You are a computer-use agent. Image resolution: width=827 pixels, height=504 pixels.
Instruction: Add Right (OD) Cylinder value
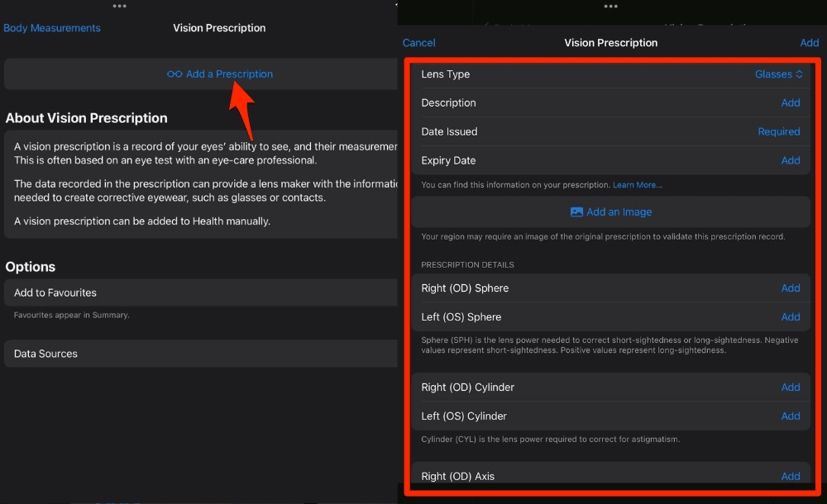click(791, 388)
